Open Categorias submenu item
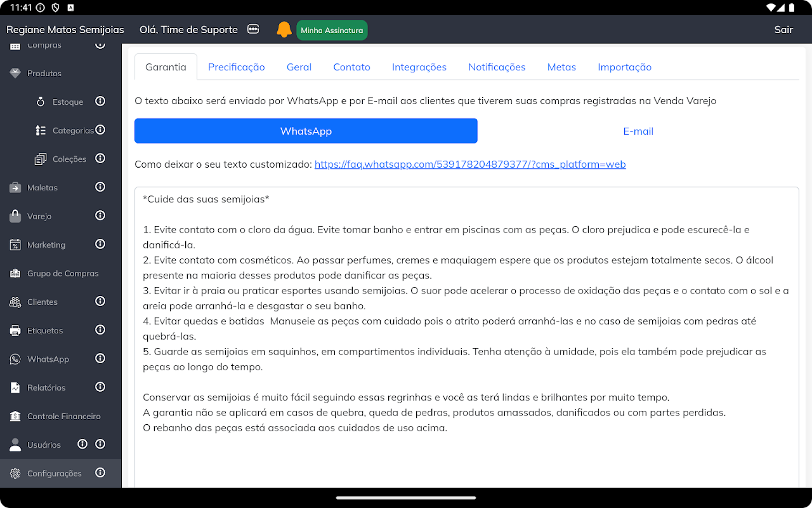Viewport: 812px width, 508px height. [73, 130]
